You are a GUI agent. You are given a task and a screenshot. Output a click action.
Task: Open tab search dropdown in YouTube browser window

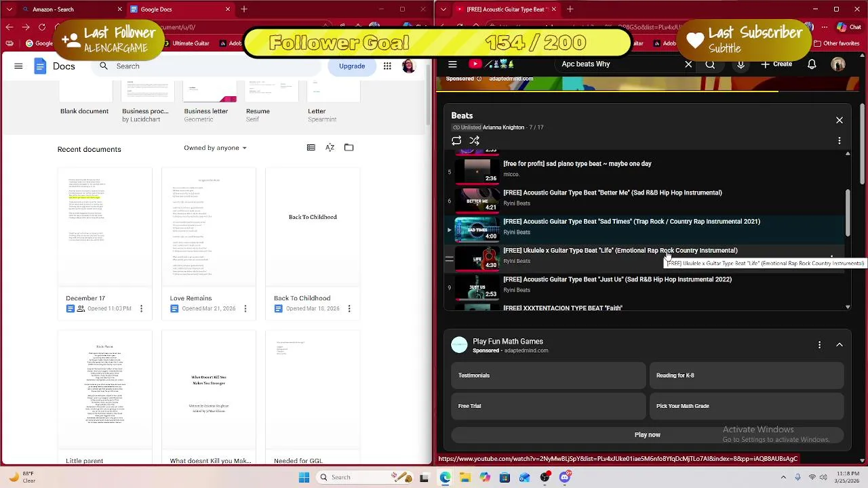pos(443,9)
